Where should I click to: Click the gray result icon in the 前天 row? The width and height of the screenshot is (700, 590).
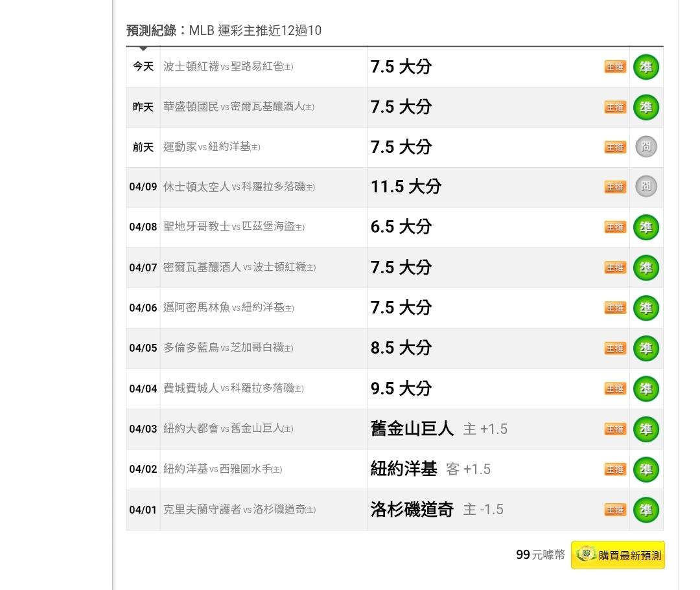tap(646, 147)
